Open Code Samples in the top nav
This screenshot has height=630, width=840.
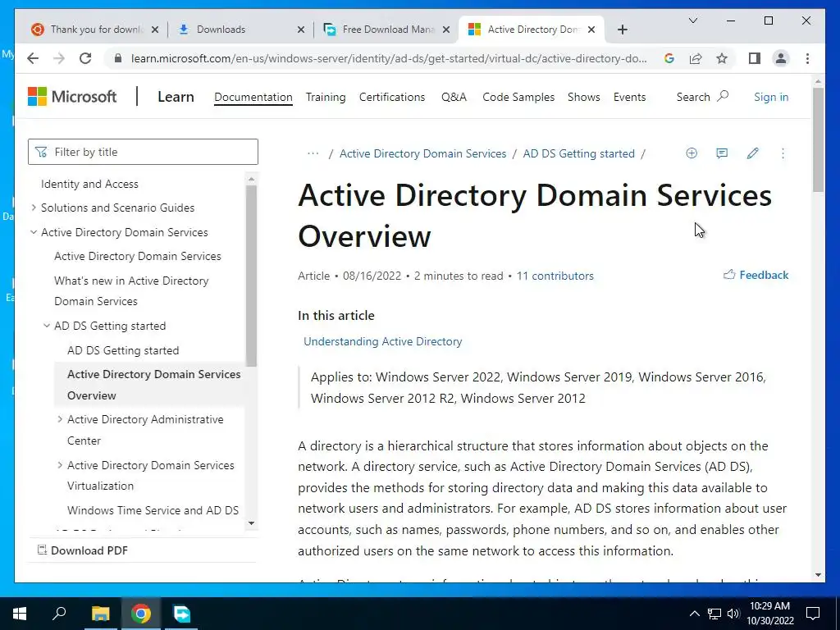point(518,97)
